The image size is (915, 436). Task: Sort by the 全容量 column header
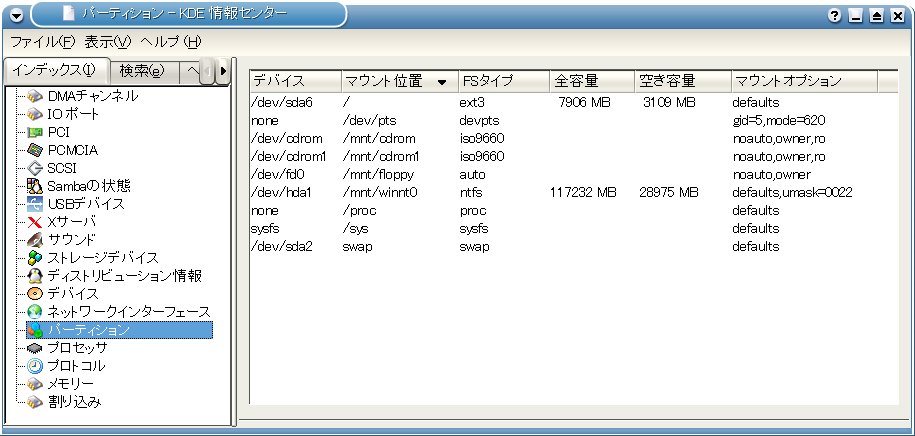592,81
